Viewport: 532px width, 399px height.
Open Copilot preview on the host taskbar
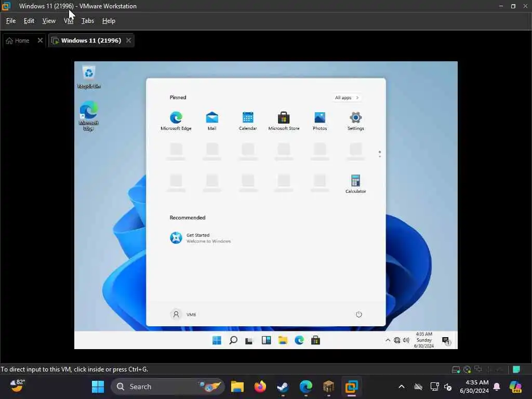click(515, 387)
